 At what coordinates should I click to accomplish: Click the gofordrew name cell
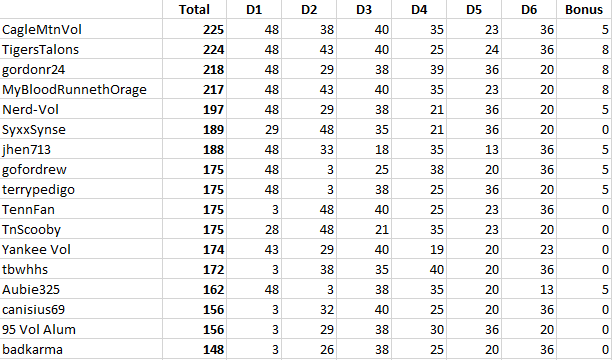point(81,169)
